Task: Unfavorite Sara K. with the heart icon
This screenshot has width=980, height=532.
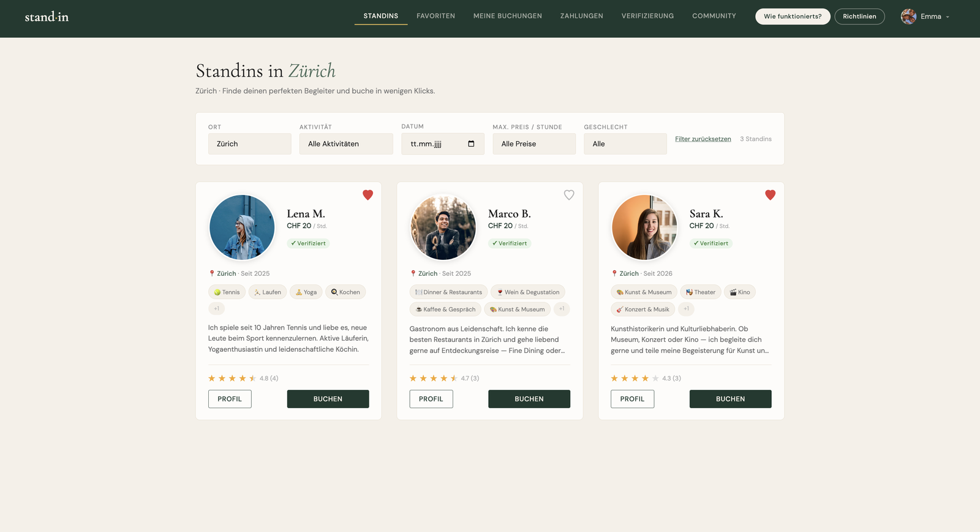Action: [771, 195]
